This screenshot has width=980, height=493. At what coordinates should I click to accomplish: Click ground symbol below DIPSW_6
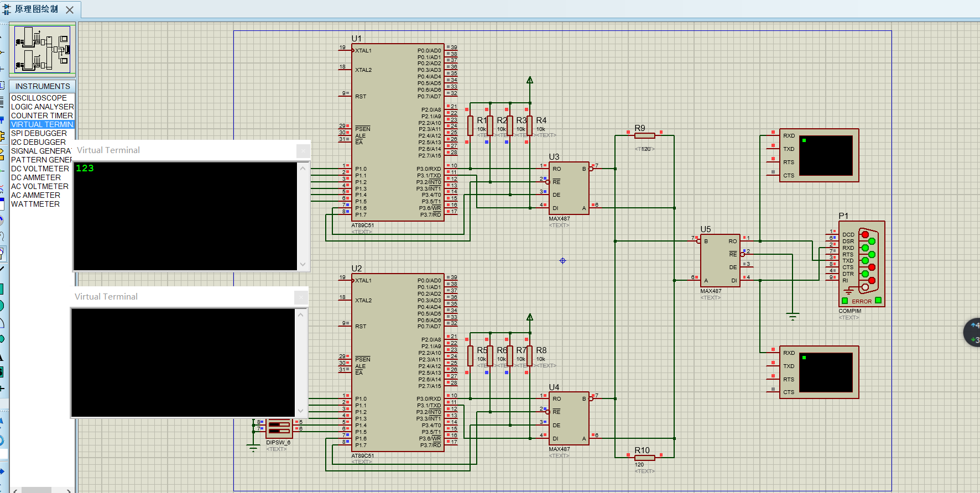coord(253,448)
